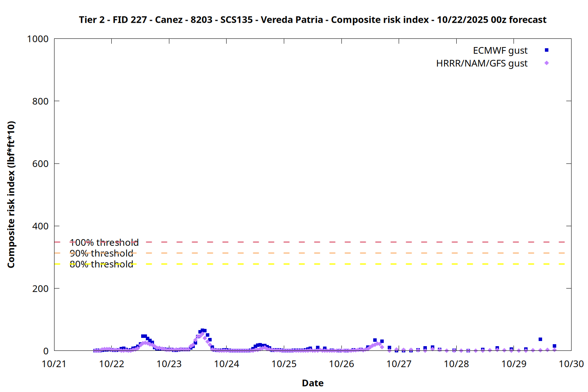Select the HRRR/NAM/GFS gust legend label
The width and height of the screenshot is (588, 392).
pyautogui.click(x=482, y=64)
